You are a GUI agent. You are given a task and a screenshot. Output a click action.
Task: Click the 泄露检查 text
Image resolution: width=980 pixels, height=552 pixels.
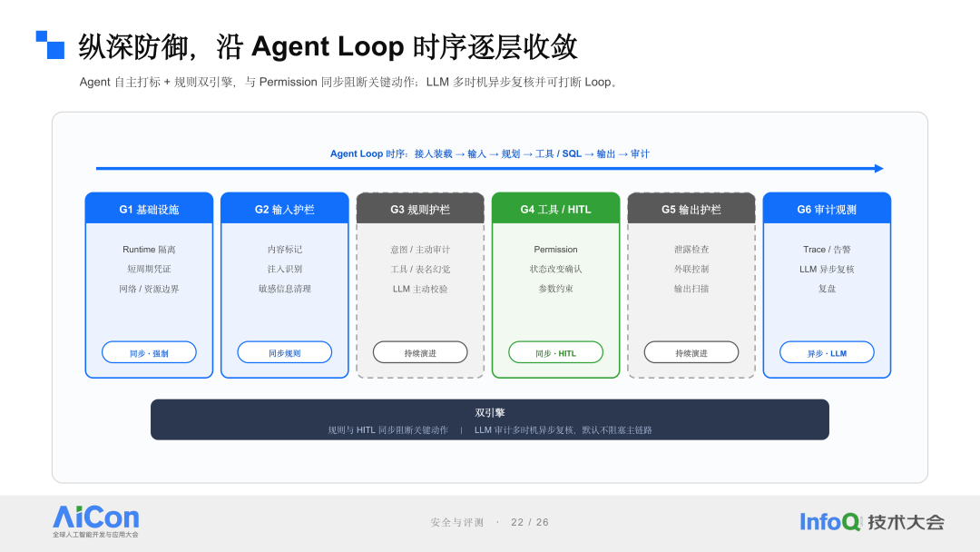point(691,249)
